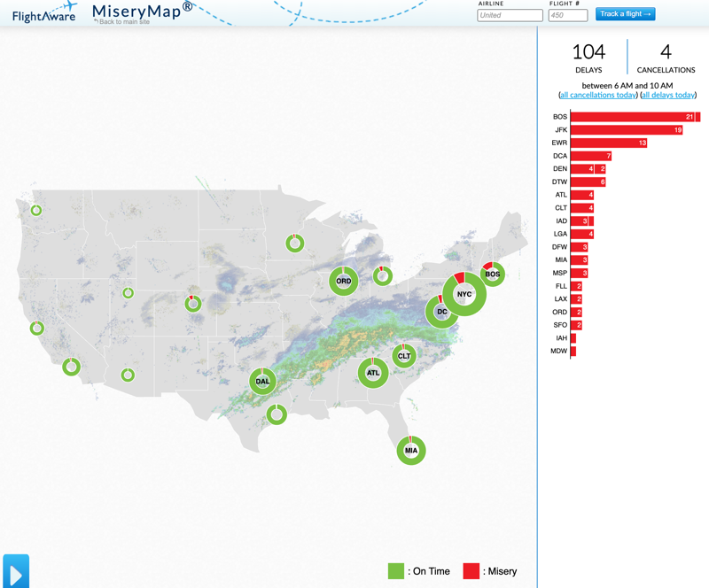Click the EWR bar showing 13 delays
This screenshot has height=588, width=709.
click(609, 143)
